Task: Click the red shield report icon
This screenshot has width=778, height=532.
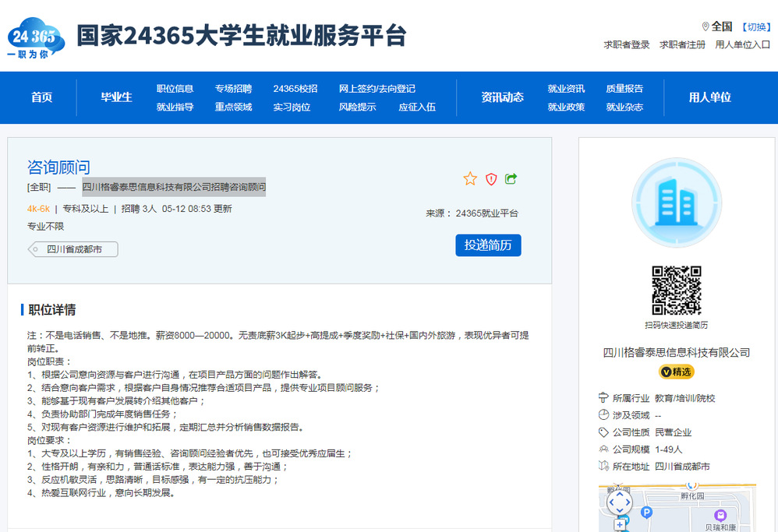Action: pos(491,179)
